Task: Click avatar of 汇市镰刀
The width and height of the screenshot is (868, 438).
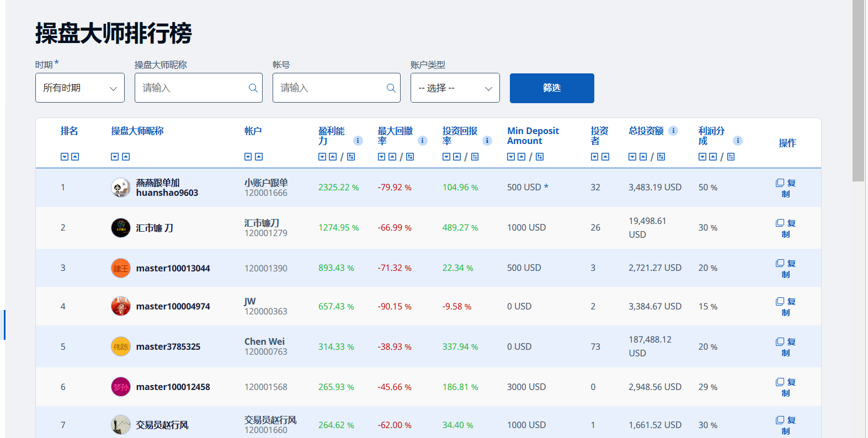Action: pos(121,228)
